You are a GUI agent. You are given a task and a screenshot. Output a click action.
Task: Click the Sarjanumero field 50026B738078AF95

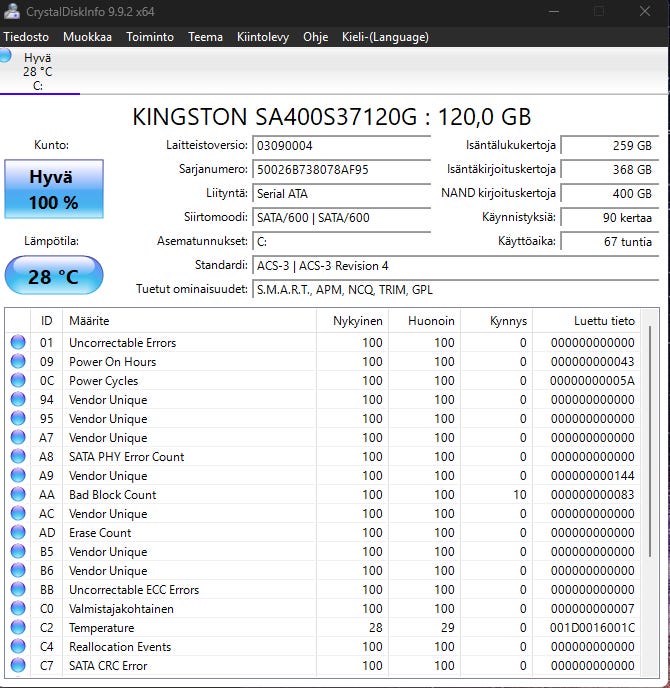coord(342,170)
